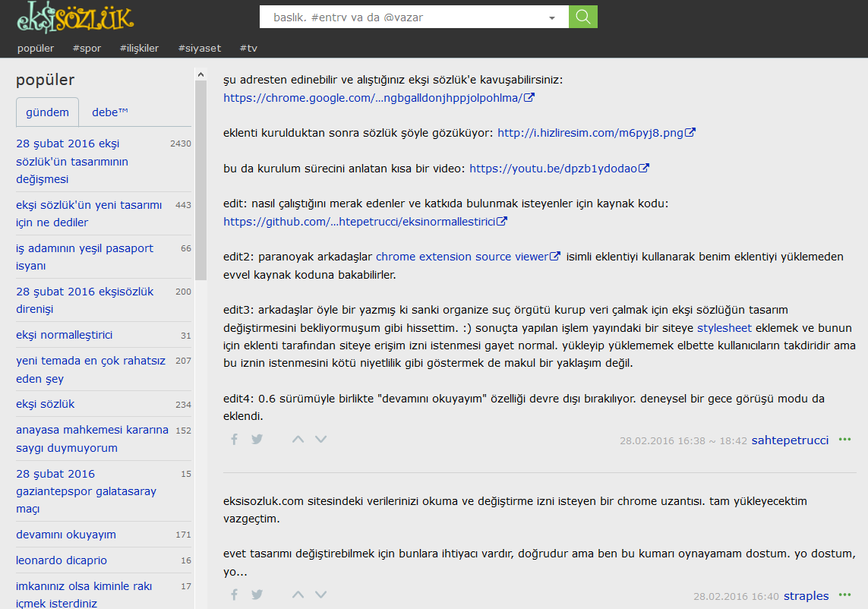Share sahtepetrucci's entry on Twitter

pos(257,439)
